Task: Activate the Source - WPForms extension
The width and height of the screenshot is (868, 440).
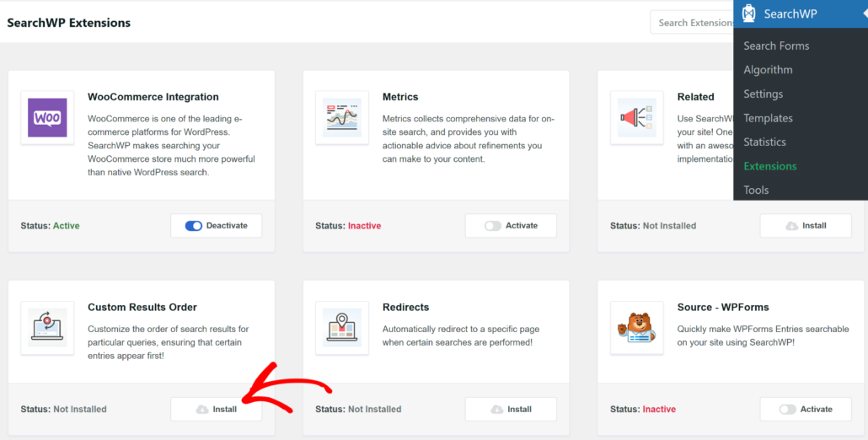Action: 806,410
